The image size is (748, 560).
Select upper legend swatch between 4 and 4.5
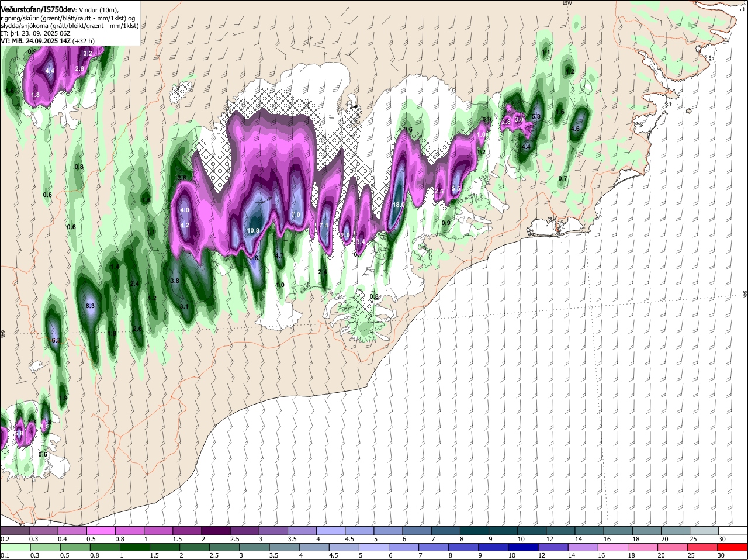tap(331, 530)
